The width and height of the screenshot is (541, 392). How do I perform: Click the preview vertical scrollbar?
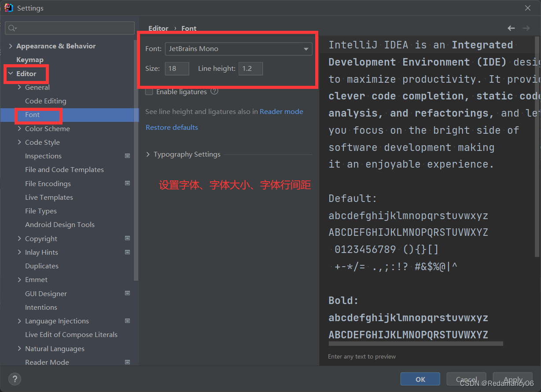(x=537, y=147)
